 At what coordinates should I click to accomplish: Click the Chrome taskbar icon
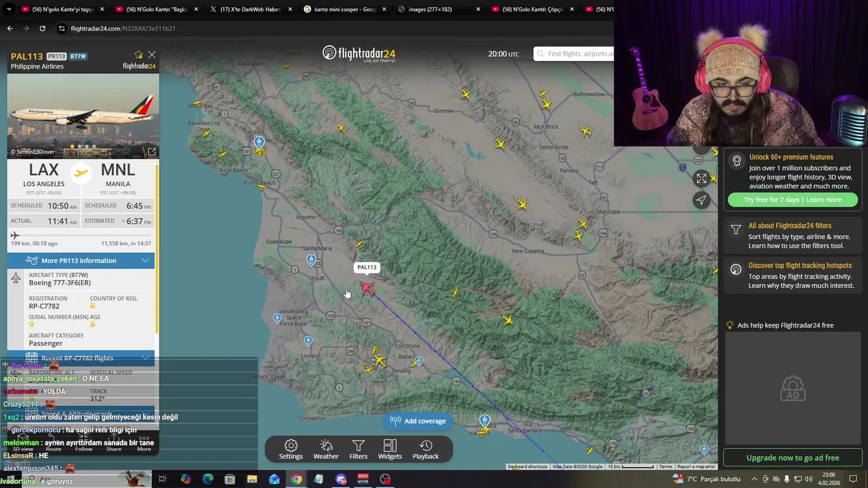tap(296, 479)
